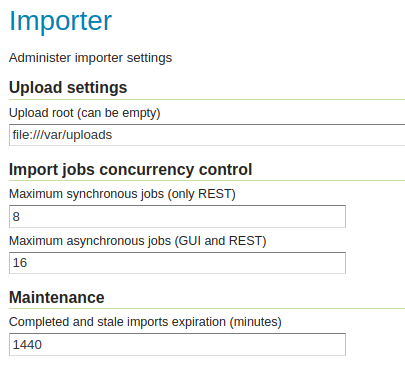405x369 pixels.
Task: Click the Upload settings heading
Action: pyautogui.click(x=68, y=88)
